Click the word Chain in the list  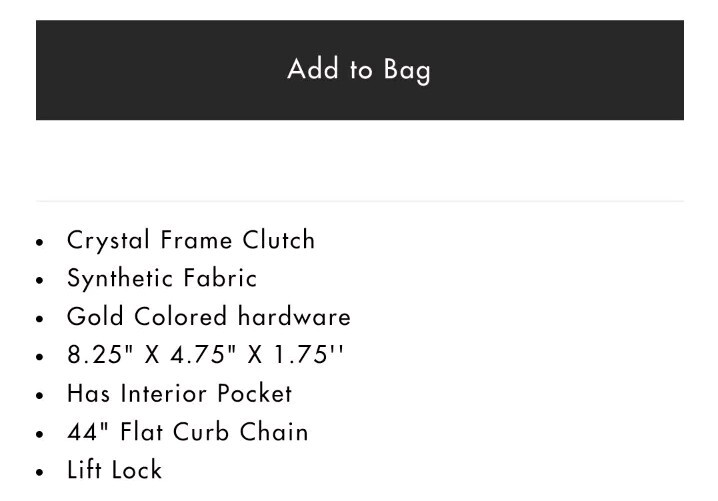coord(274,432)
